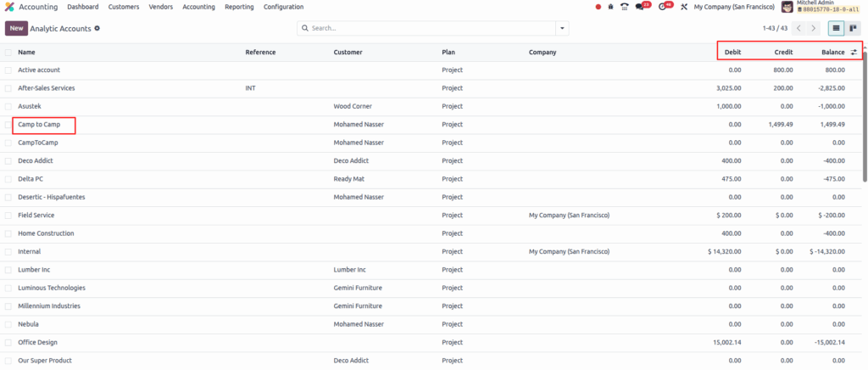Check the CampToCamp row checkbox

(8, 143)
